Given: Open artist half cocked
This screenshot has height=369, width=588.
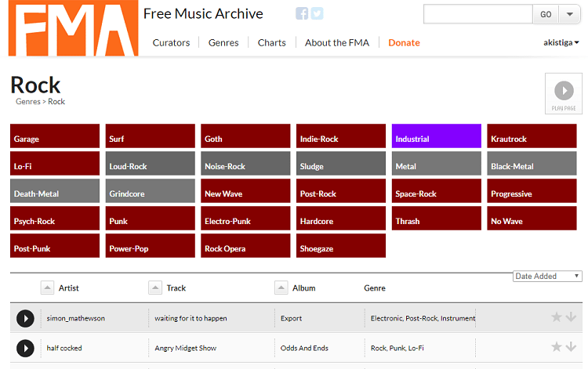Looking at the screenshot, I should click(64, 348).
